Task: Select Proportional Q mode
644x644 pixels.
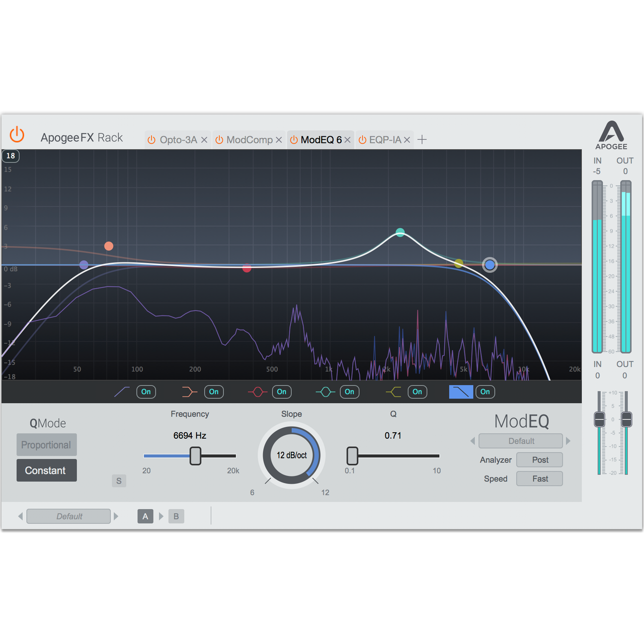Action: point(46,445)
